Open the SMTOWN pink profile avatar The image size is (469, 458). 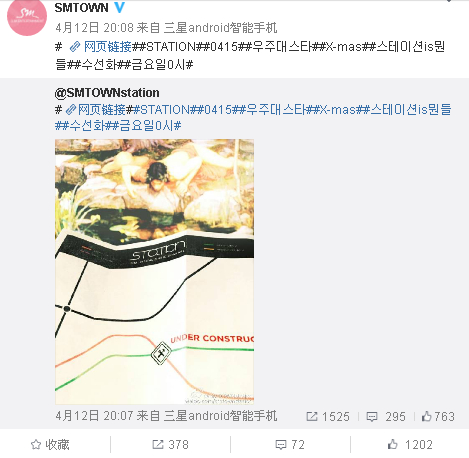[27, 16]
